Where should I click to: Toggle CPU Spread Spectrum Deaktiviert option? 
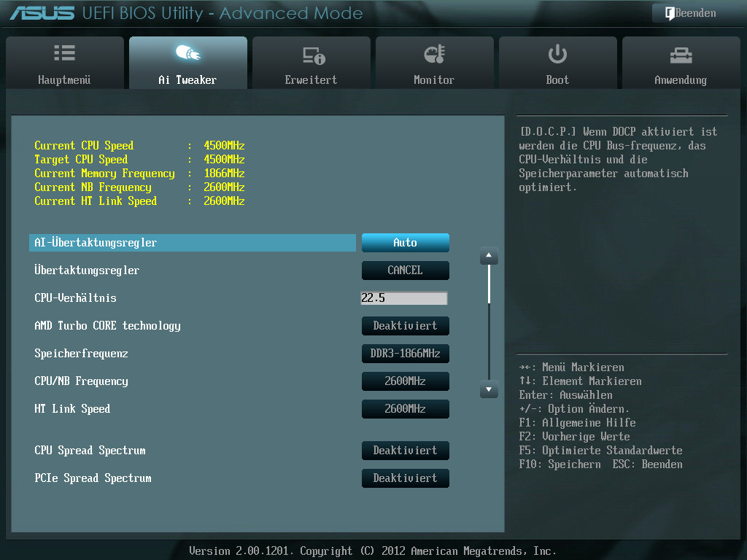(x=406, y=451)
